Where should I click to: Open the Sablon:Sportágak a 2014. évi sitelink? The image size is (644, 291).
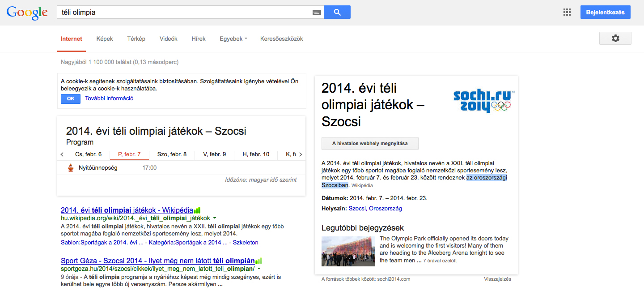pos(102,243)
